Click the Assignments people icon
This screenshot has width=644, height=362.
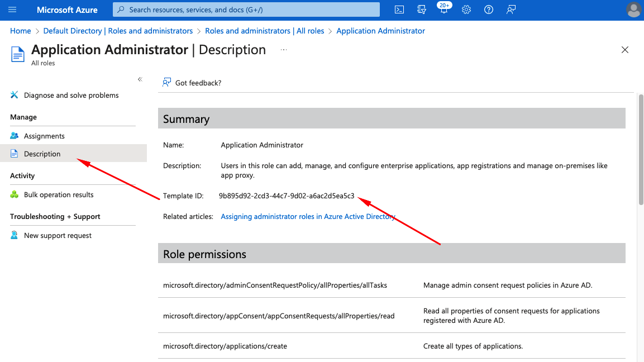pos(15,136)
